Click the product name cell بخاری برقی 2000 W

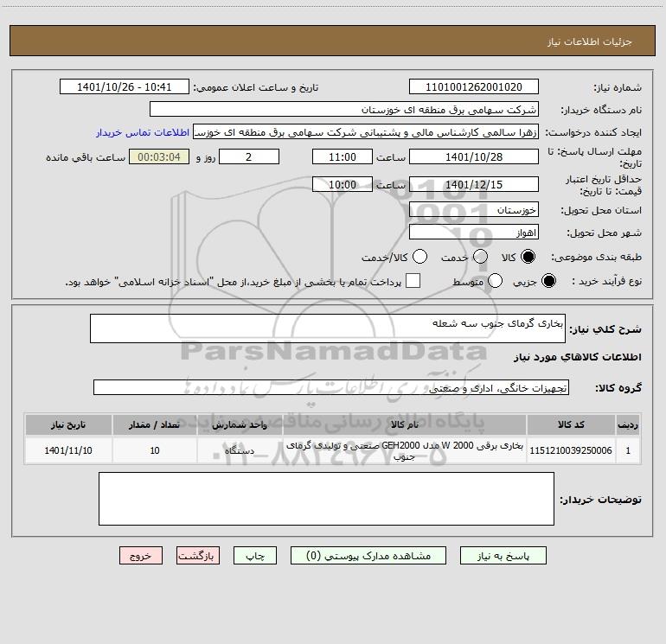(405, 450)
